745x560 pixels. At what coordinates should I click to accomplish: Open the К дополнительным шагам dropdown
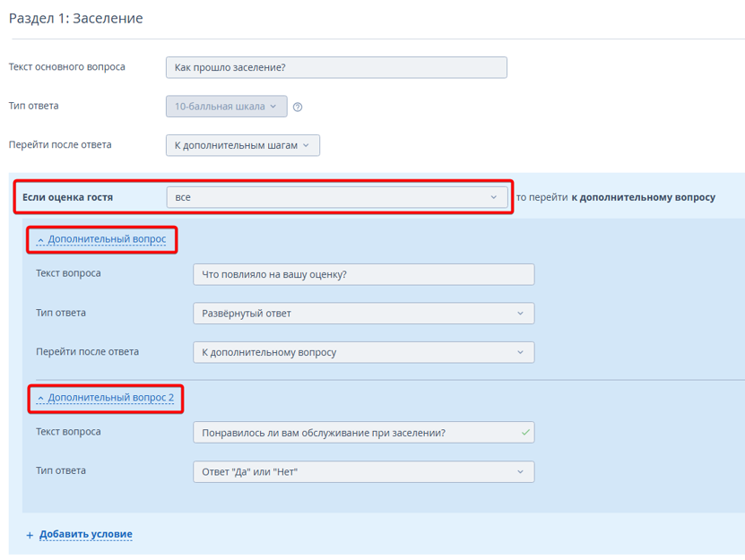tap(242, 145)
